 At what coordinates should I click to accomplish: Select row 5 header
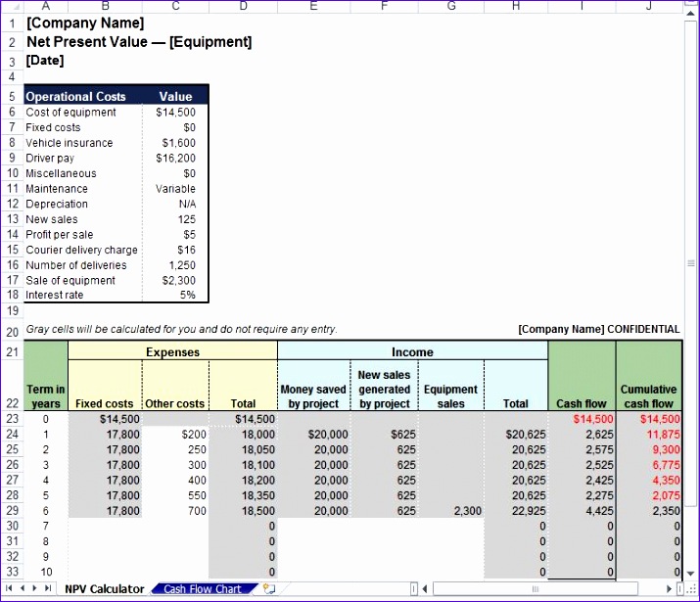[x=12, y=96]
